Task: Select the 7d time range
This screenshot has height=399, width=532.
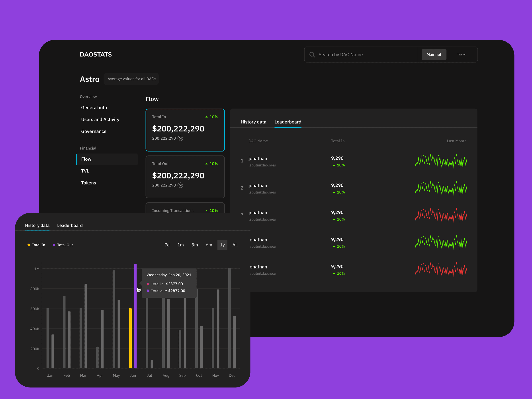Action: click(167, 245)
